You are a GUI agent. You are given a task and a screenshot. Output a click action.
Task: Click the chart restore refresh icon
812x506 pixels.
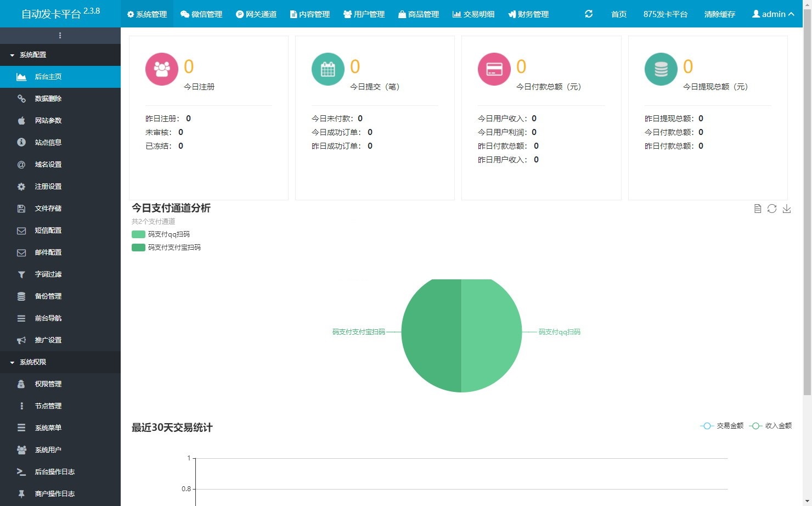click(772, 209)
